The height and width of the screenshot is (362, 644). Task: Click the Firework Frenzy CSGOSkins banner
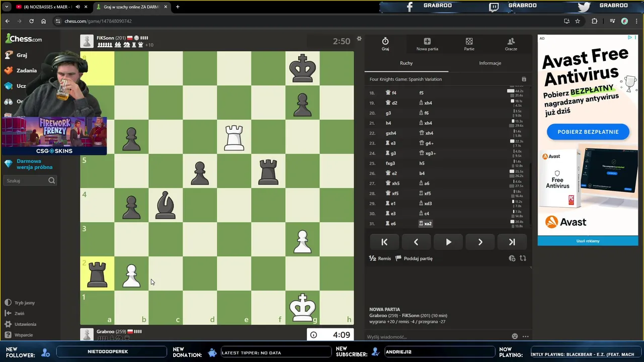click(x=54, y=136)
